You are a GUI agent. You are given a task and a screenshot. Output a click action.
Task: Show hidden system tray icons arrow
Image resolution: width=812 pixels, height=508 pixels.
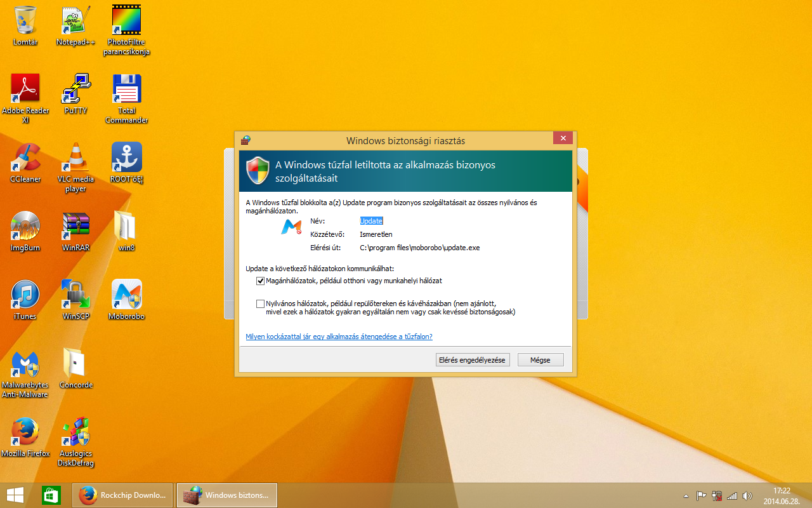[686, 495]
